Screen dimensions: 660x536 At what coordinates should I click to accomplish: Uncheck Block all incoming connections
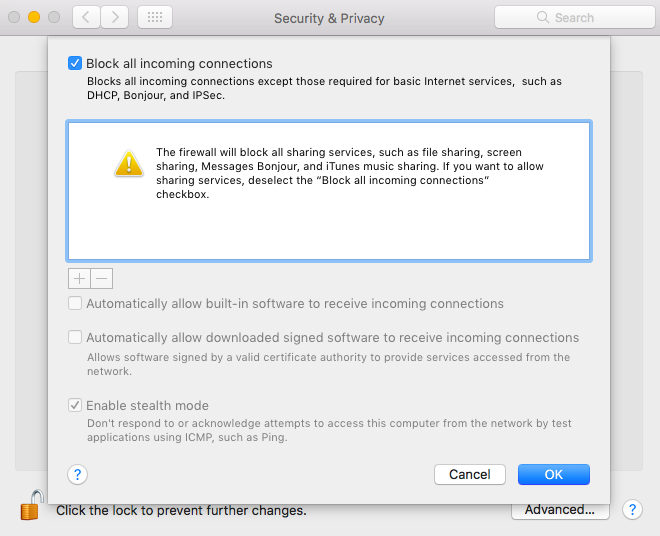coord(75,63)
